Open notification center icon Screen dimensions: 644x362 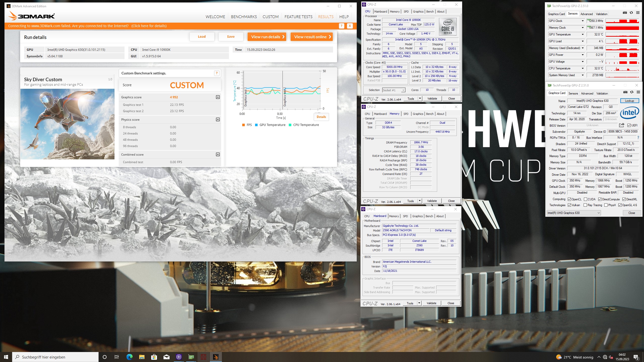pos(636,357)
